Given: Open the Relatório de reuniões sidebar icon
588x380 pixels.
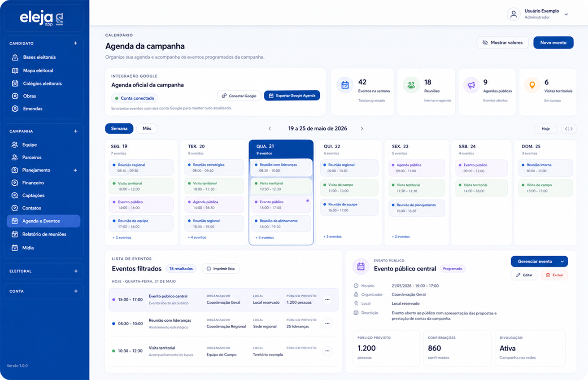Looking at the screenshot, I should point(15,234).
